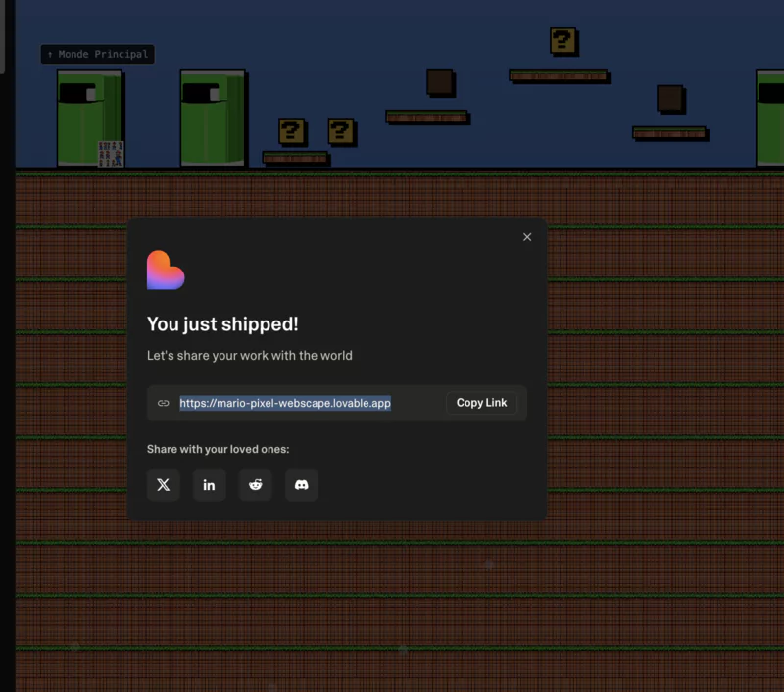Screen dimensions: 784x692
Task: Share on LinkedIn
Action: pos(209,484)
